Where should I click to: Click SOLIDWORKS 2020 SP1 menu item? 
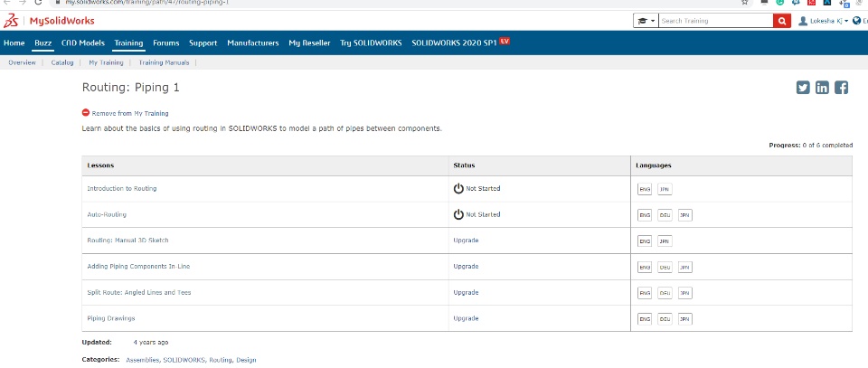[454, 43]
